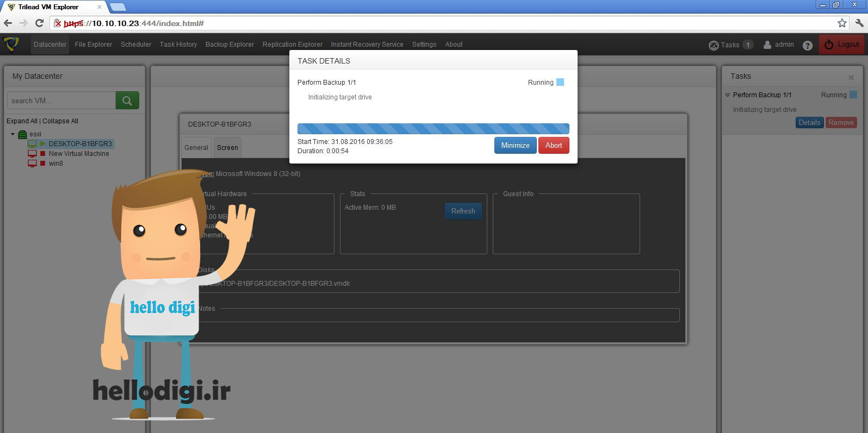Refresh the VM stats

click(463, 211)
